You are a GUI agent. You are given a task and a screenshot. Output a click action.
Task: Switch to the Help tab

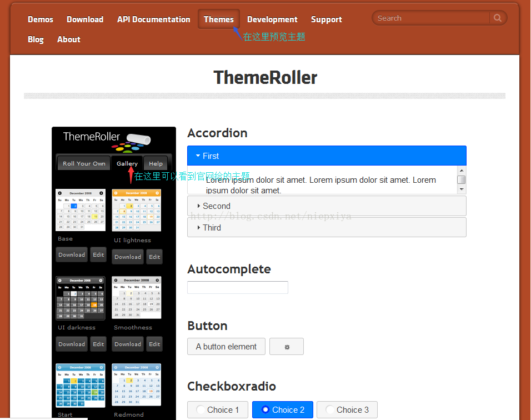(x=156, y=163)
